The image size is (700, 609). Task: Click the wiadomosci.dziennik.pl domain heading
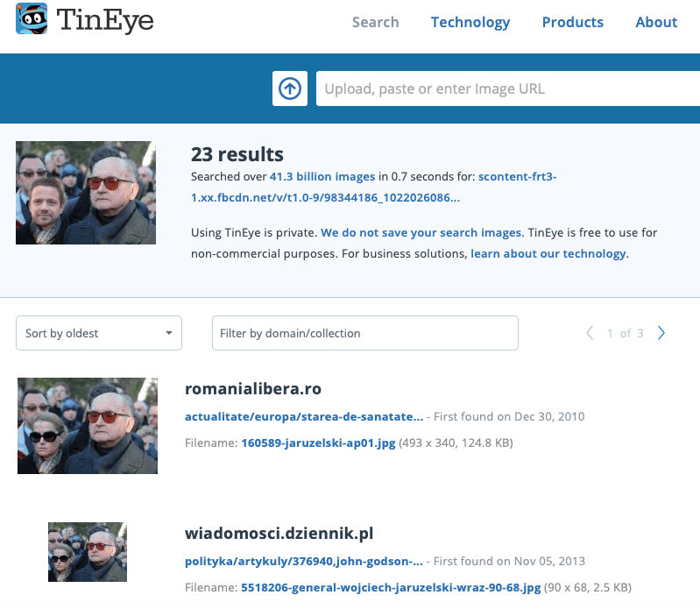pos(279,534)
